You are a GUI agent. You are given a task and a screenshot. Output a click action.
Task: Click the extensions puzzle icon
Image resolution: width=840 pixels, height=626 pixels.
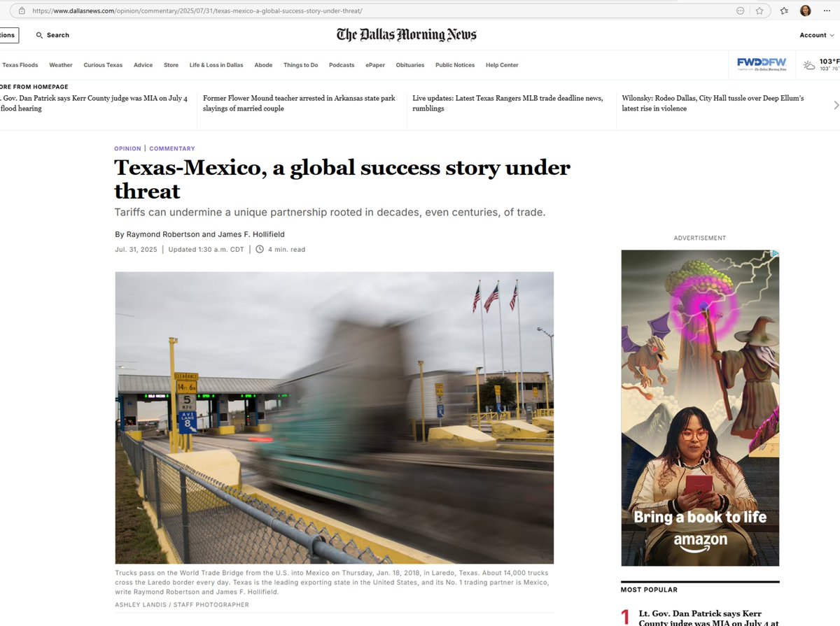(x=740, y=10)
